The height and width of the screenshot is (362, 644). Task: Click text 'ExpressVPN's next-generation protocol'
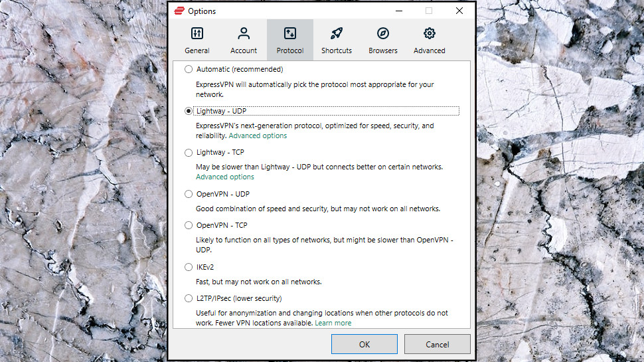pos(258,126)
